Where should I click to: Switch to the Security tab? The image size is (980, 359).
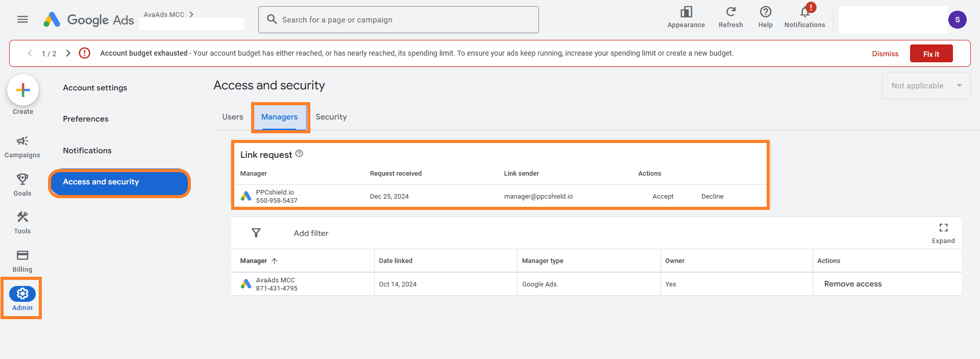[331, 117]
